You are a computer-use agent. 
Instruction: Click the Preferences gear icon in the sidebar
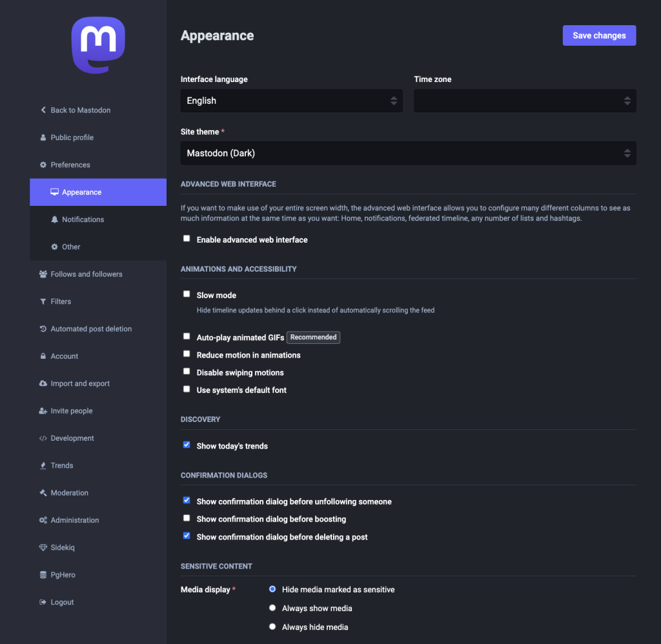click(x=42, y=165)
